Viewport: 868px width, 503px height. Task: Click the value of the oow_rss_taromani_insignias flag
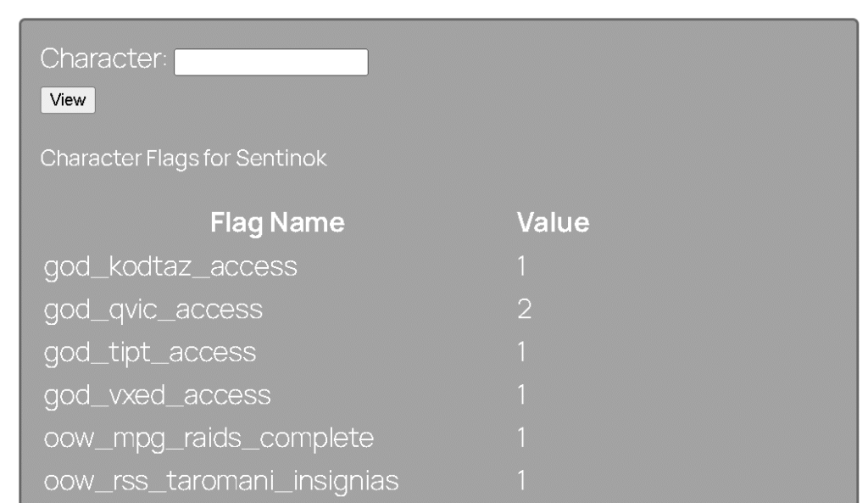click(522, 481)
